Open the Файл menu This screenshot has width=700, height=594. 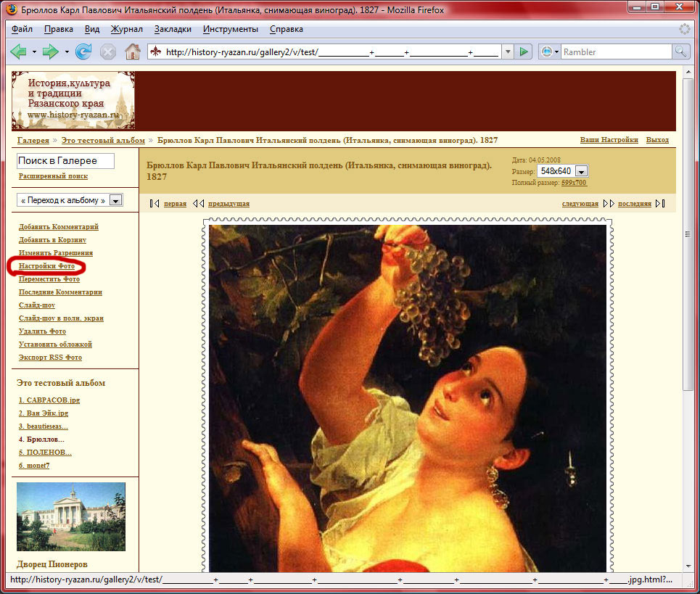[22, 29]
